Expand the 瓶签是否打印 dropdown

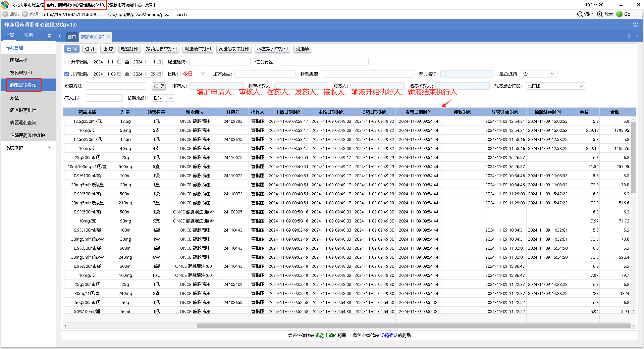(555, 86)
